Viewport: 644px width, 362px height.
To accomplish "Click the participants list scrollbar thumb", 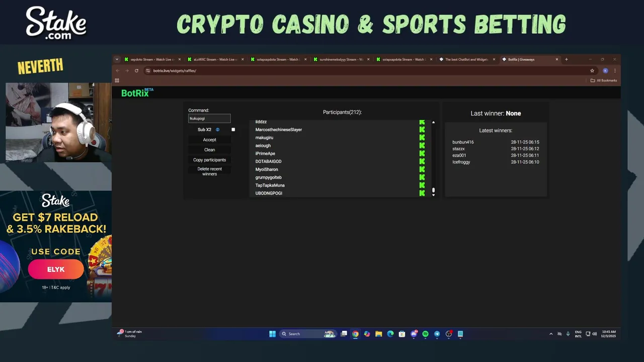I will pyautogui.click(x=433, y=191).
